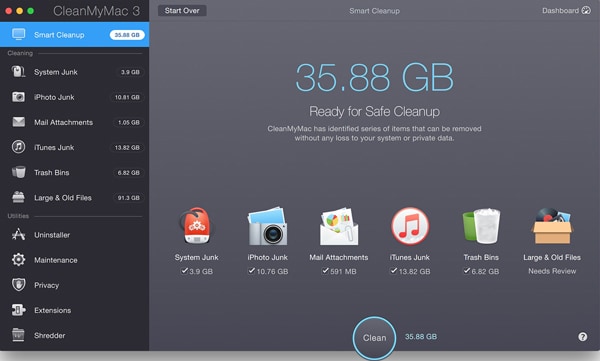Go to iTunes Junk sidebar label

coord(54,147)
